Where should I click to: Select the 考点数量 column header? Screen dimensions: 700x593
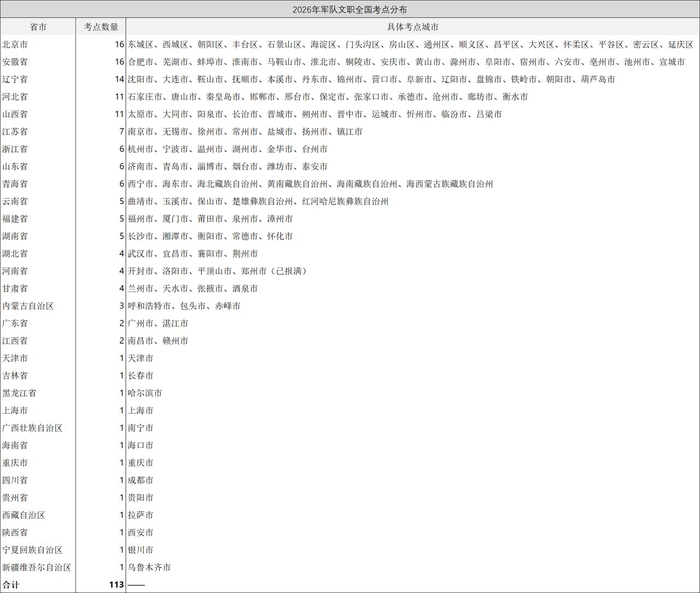click(101, 27)
